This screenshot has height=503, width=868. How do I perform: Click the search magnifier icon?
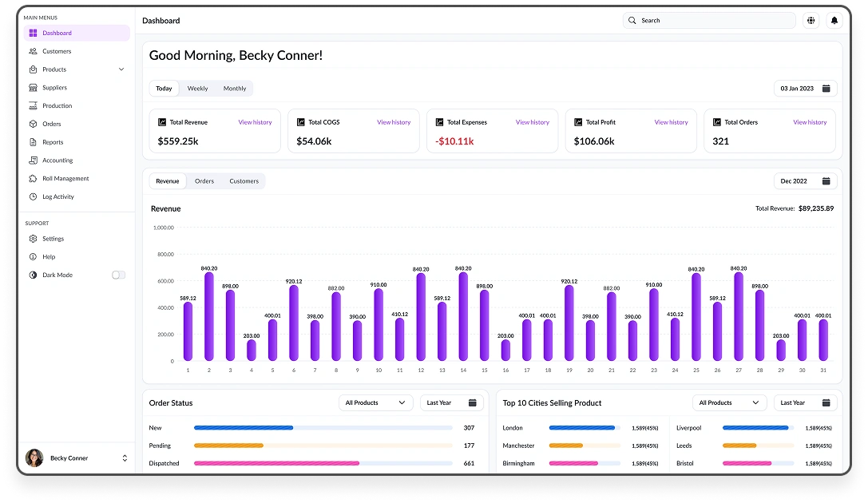(632, 21)
